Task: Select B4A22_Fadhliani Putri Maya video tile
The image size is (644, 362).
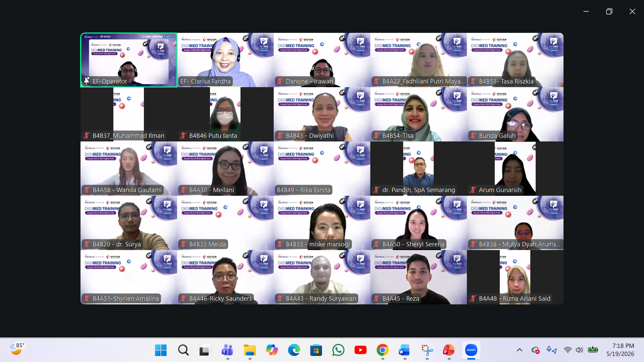Action: [x=419, y=60]
